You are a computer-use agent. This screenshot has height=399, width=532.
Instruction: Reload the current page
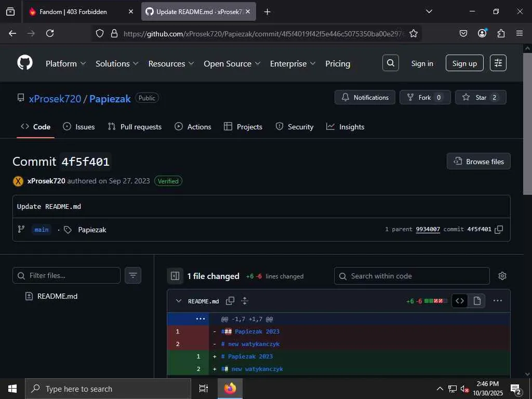[50, 33]
